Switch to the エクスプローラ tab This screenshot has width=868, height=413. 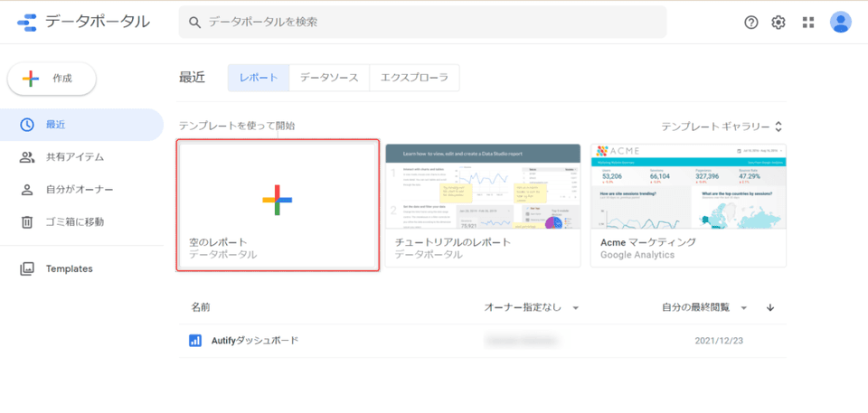click(414, 78)
